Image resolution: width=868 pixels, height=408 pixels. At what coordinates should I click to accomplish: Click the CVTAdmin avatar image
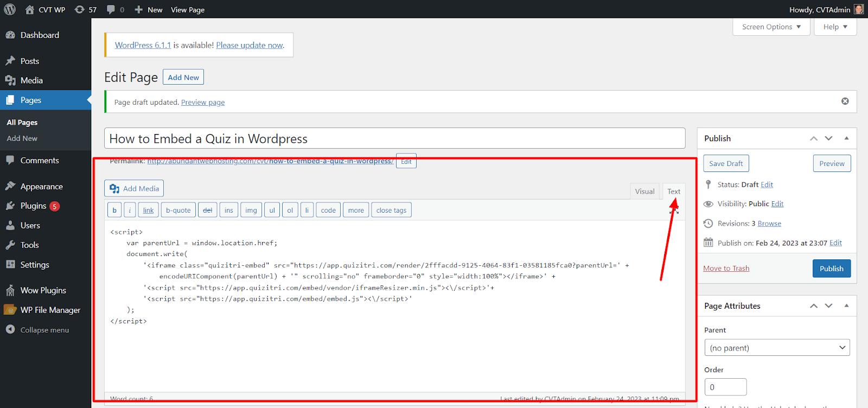(x=859, y=9)
